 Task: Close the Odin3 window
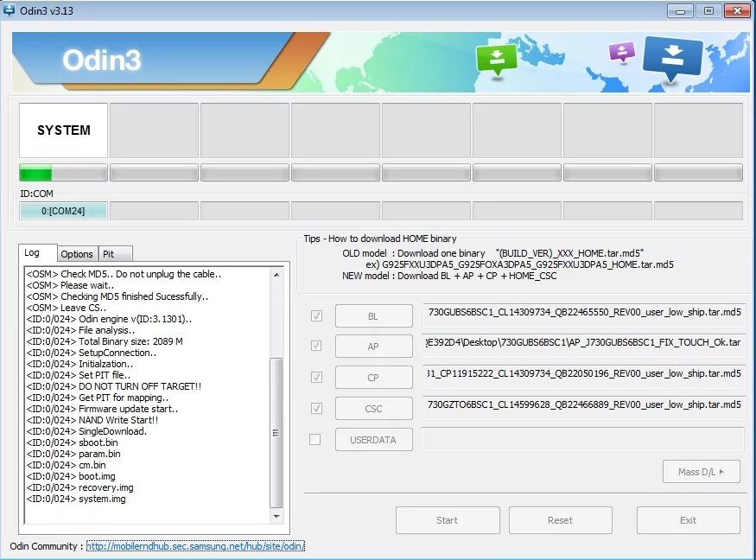pos(737,10)
